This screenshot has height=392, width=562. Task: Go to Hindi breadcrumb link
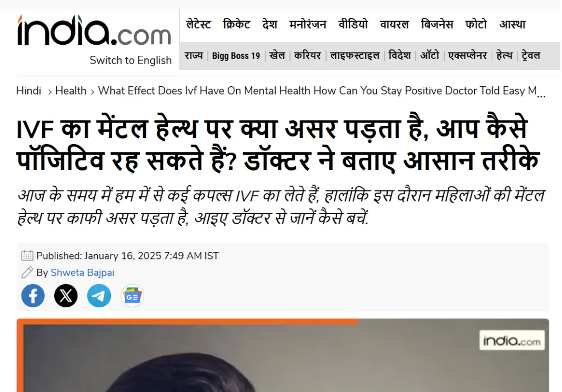[28, 91]
